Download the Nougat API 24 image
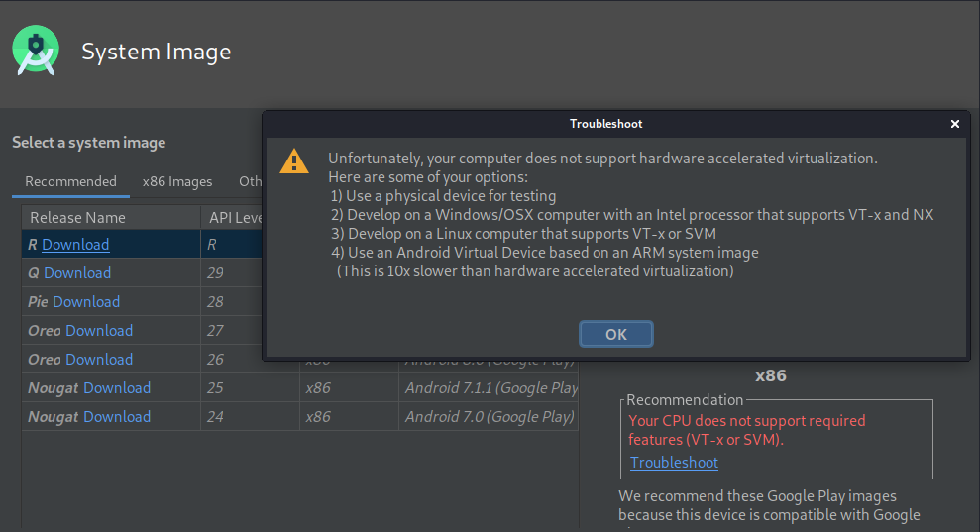The width and height of the screenshot is (980, 532). click(x=117, y=417)
